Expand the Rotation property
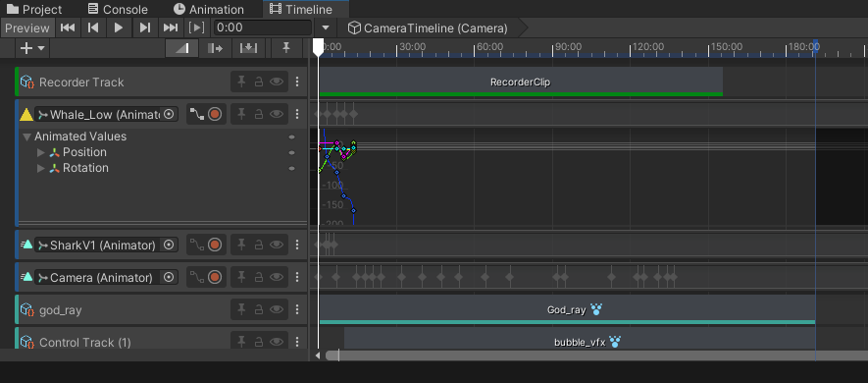 (40, 168)
